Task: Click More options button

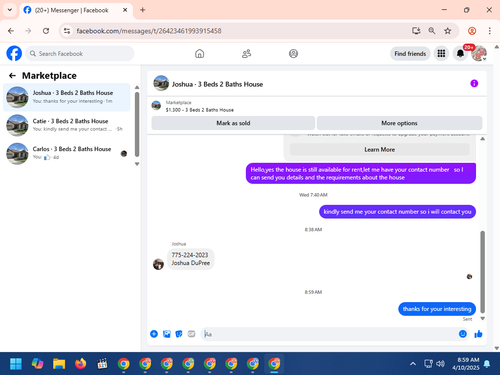Action: point(399,123)
